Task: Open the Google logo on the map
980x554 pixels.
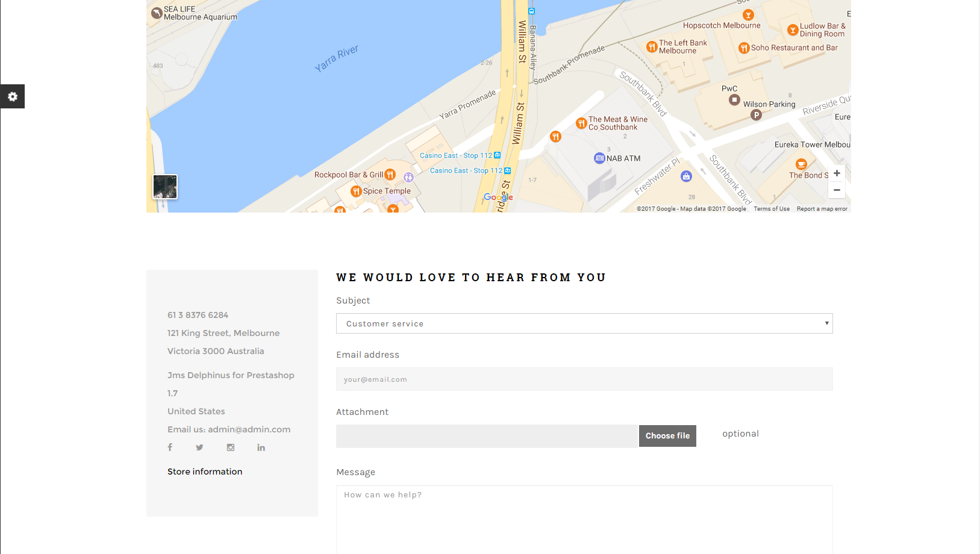Action: [498, 197]
